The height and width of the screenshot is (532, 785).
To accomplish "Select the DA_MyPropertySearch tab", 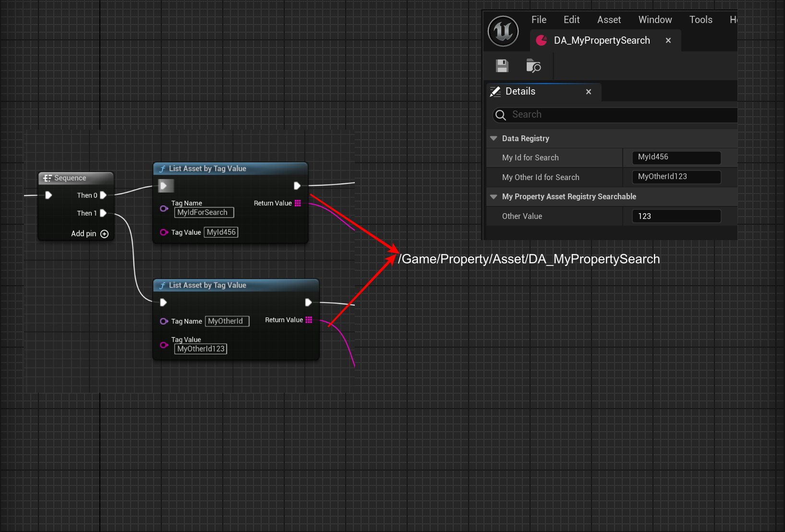I will [601, 40].
